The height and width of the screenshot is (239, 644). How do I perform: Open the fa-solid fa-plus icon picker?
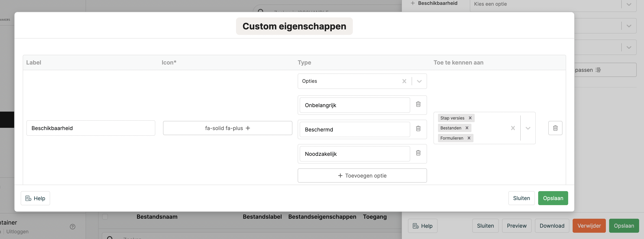(228, 128)
